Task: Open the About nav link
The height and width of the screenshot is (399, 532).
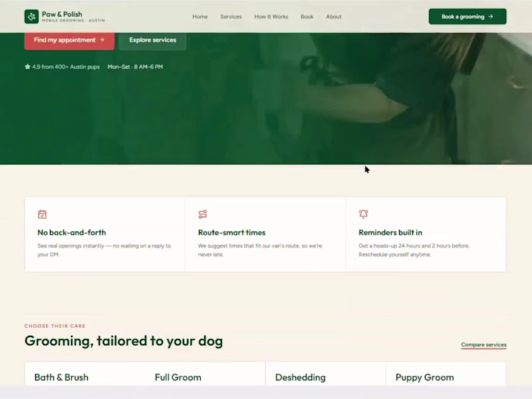Action: (x=334, y=17)
